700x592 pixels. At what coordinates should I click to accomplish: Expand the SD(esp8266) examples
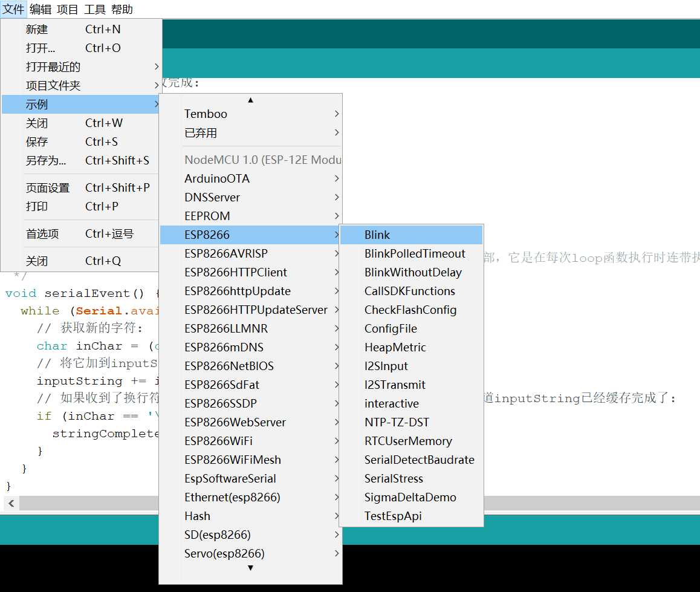[250, 535]
